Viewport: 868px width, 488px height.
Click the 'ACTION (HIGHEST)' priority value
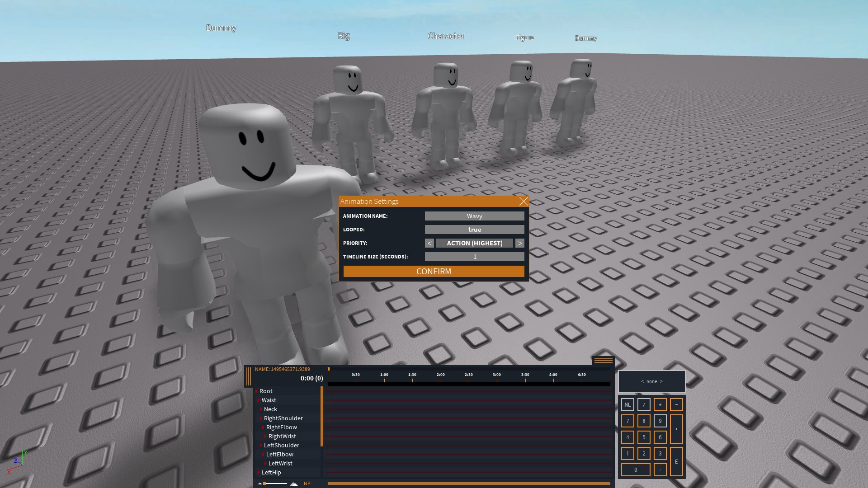click(x=475, y=243)
